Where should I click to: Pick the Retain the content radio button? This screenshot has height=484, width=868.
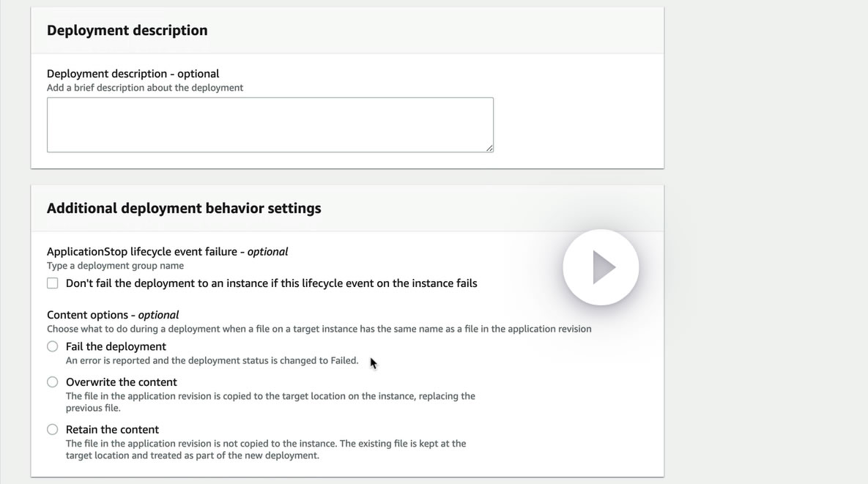[53, 430]
